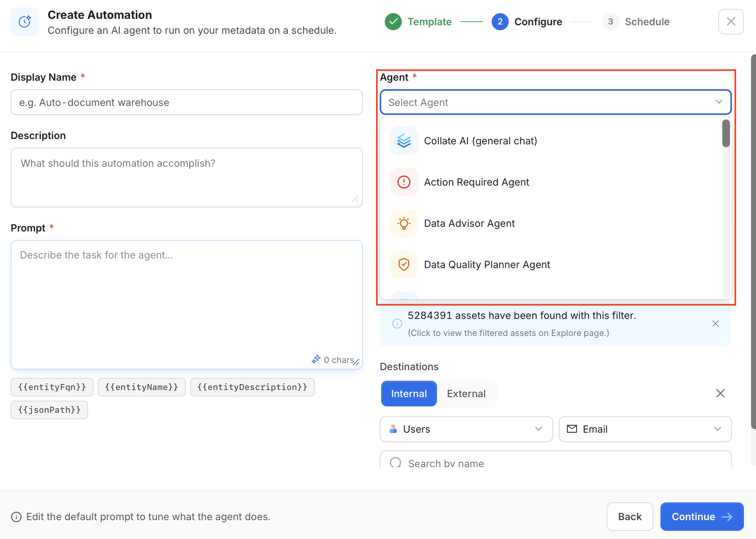
Task: Click the Back button
Action: pos(630,517)
